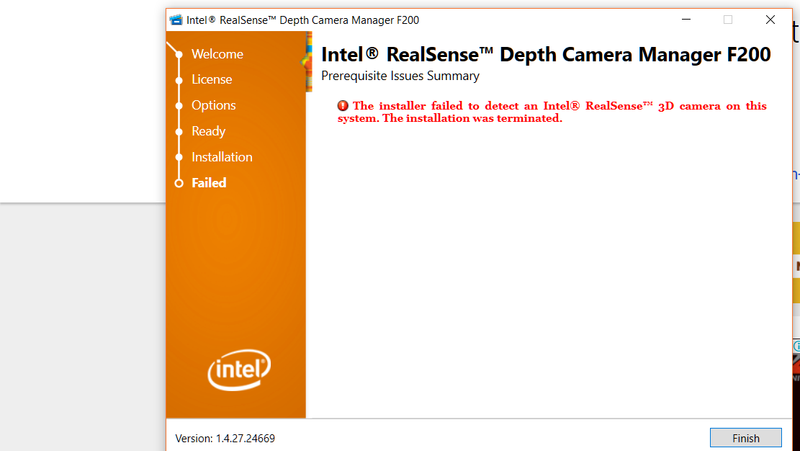Select the Installation step in the sidebar
Screen dimensions: 800x451
pos(221,157)
